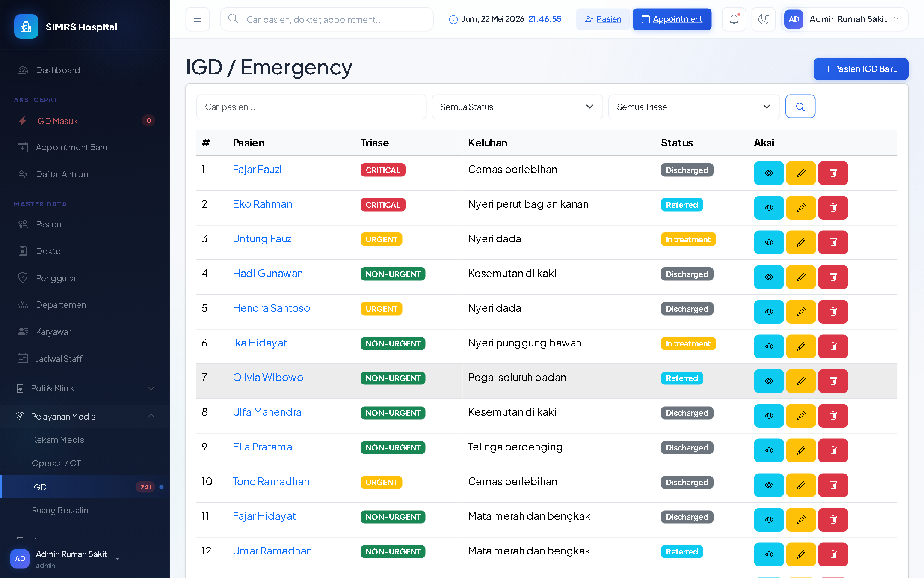924x578 pixels.
Task: Open Rekam Medis submenu
Action: (x=85, y=440)
